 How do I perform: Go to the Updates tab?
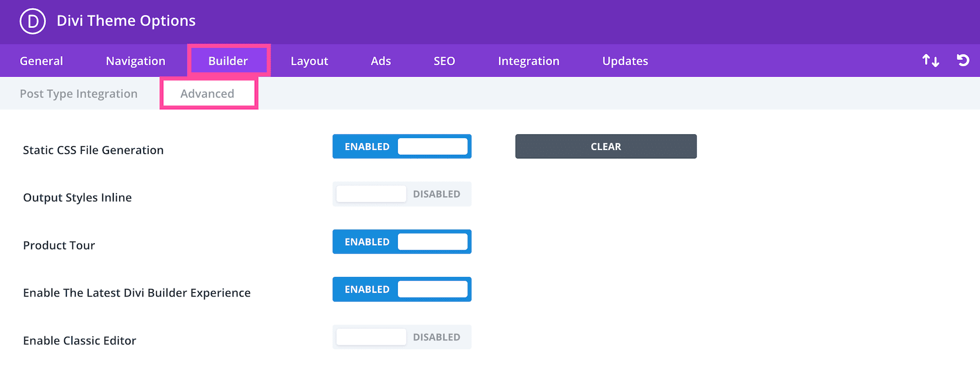625,61
